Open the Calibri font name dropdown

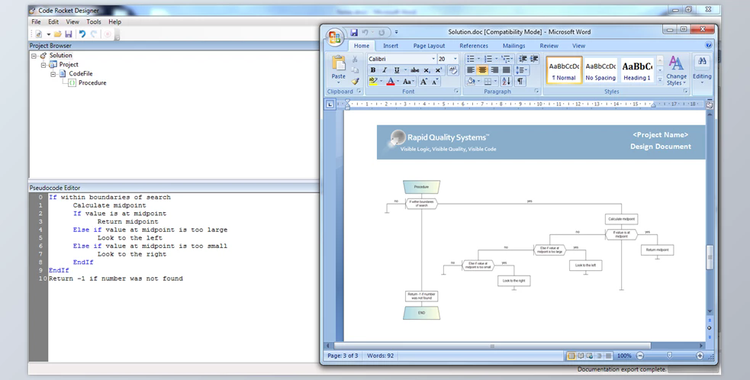(433, 58)
